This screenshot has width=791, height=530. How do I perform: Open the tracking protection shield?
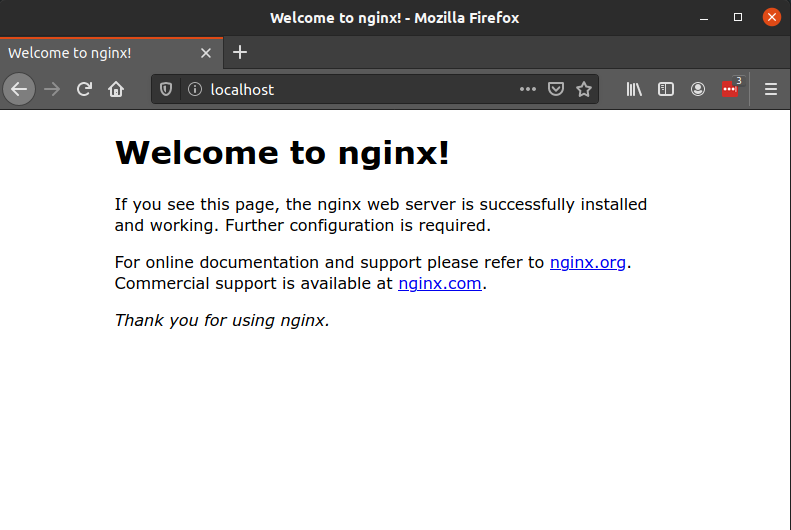pyautogui.click(x=165, y=89)
